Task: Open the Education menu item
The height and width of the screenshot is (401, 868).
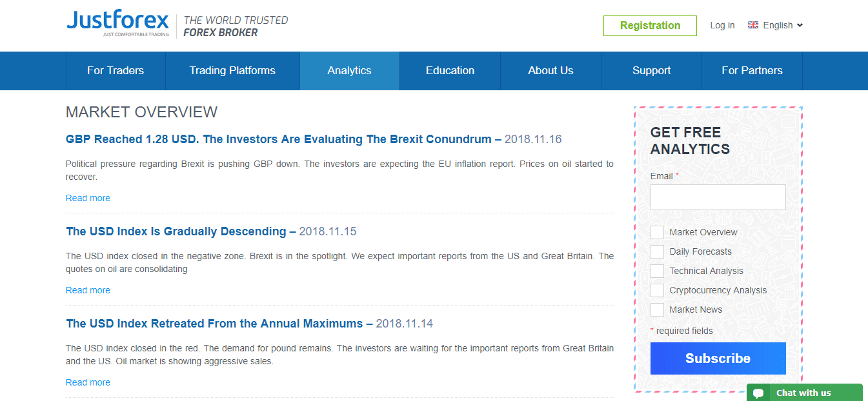Action: 450,71
